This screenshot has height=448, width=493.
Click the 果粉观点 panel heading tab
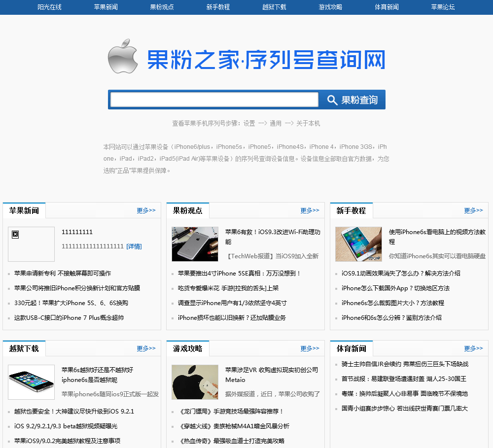188,210
